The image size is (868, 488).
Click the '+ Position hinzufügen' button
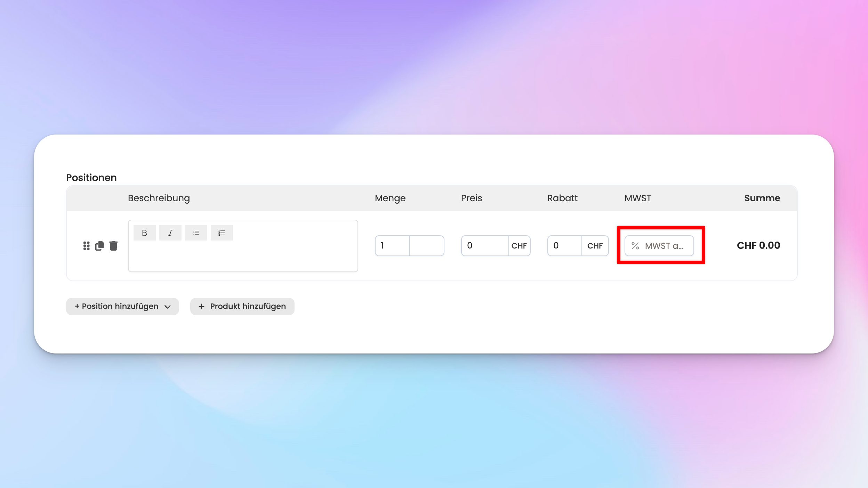tap(116, 307)
